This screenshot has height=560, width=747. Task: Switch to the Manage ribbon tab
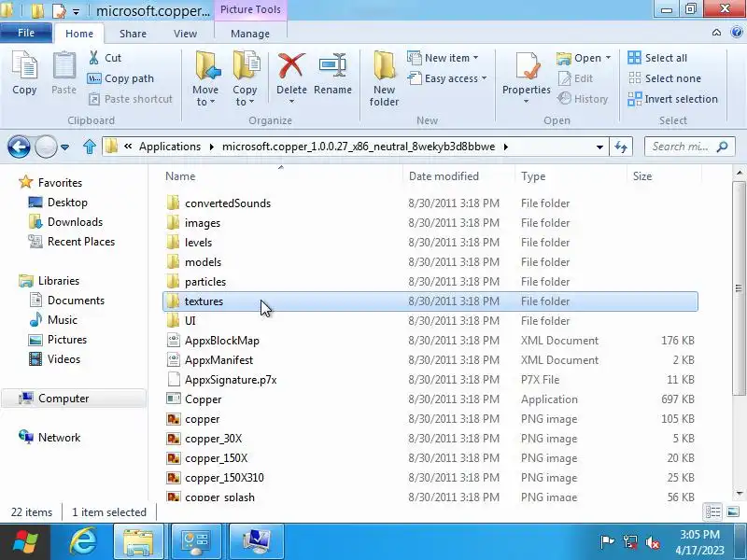tap(250, 34)
